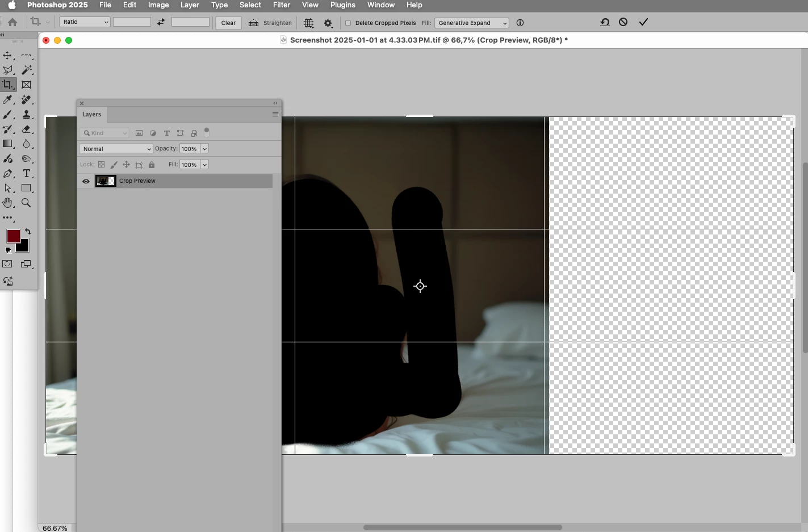808x532 pixels.
Task: Open crop overlay grid options
Action: pyautogui.click(x=309, y=23)
